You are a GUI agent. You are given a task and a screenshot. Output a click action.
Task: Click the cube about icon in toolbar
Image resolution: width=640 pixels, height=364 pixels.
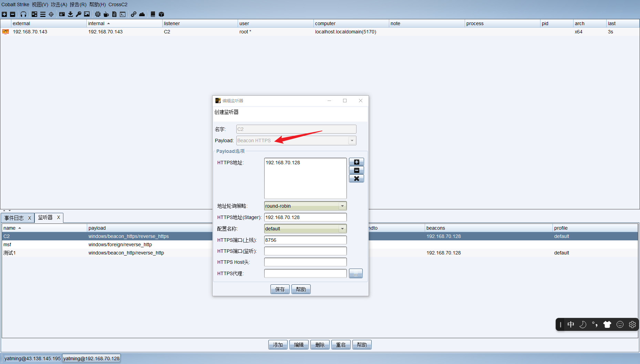[x=161, y=14]
